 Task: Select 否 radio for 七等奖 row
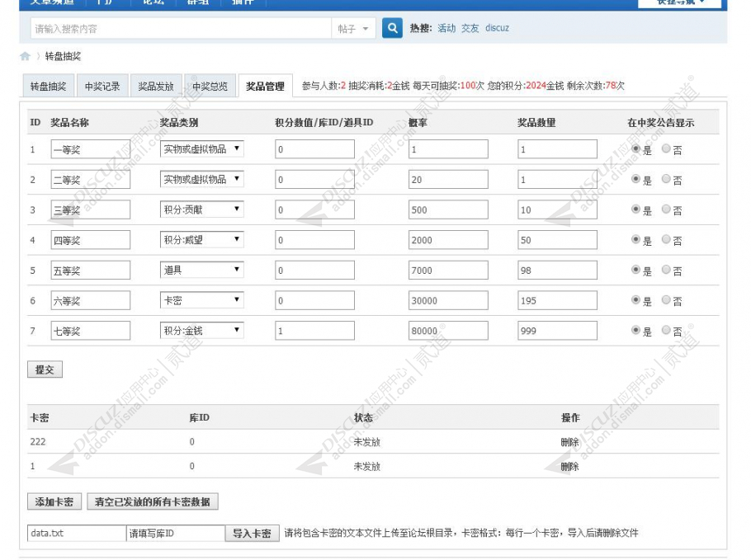(x=666, y=330)
